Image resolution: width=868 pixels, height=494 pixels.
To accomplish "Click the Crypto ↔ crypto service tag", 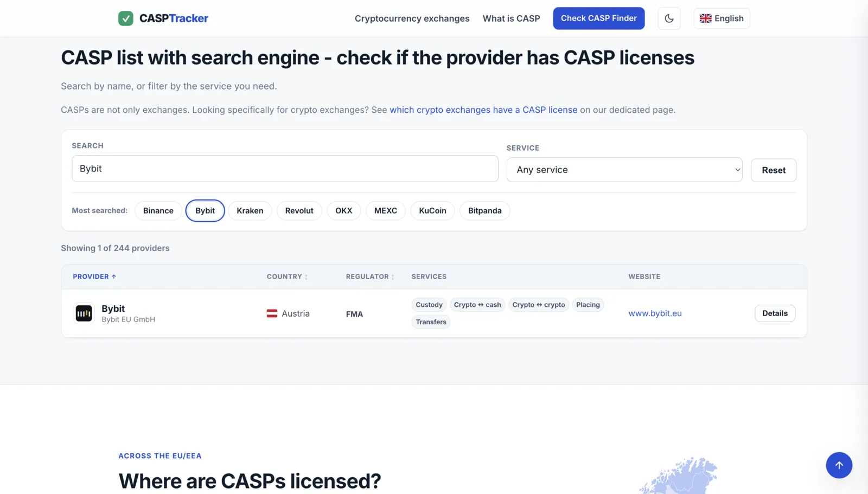I will click(x=539, y=305).
